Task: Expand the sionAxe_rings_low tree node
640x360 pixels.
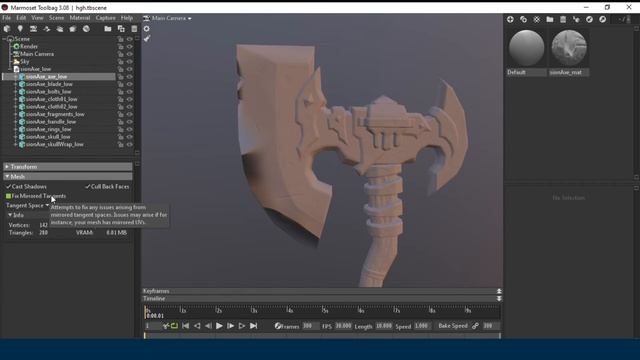Action: click(x=16, y=129)
